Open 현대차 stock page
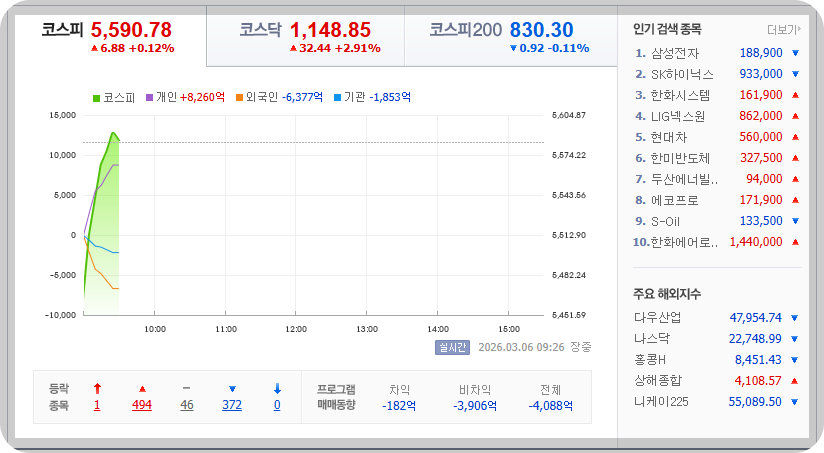The height and width of the screenshot is (453, 824). [x=668, y=137]
